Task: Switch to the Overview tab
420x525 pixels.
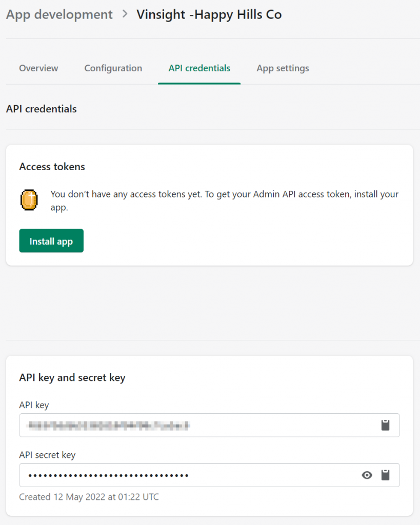Action: (38, 68)
